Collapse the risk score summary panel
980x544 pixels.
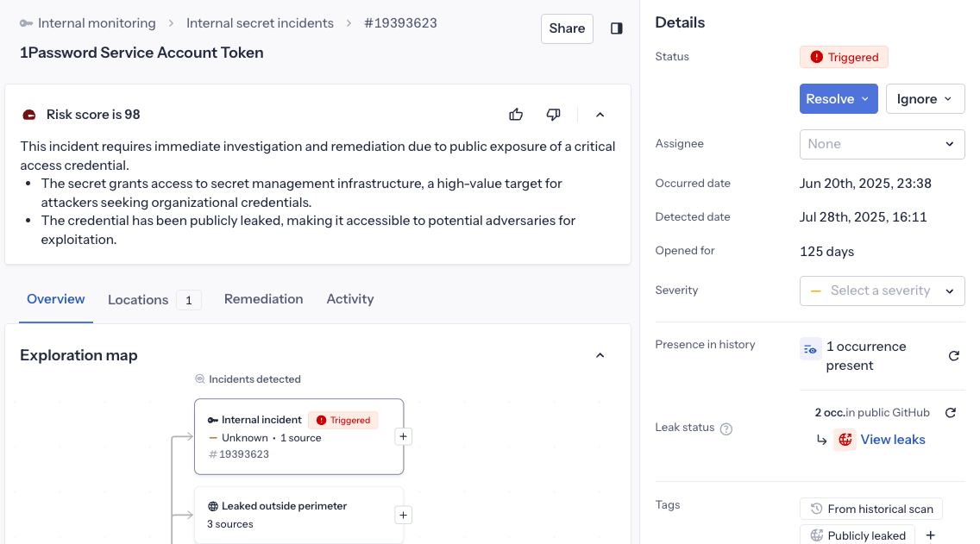pos(600,115)
